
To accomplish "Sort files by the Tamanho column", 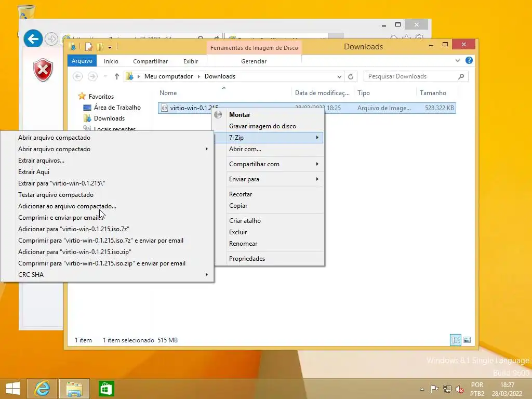I will [x=433, y=92].
